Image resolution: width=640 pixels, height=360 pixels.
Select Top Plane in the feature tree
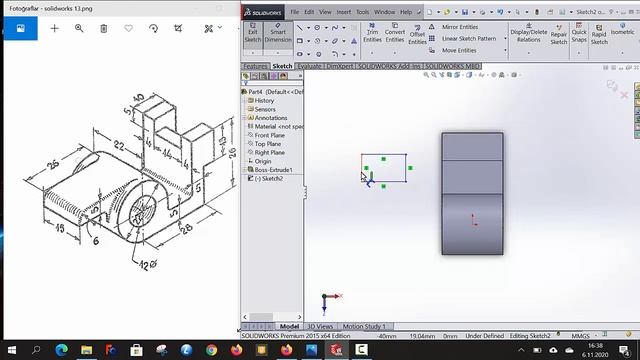coord(267,144)
